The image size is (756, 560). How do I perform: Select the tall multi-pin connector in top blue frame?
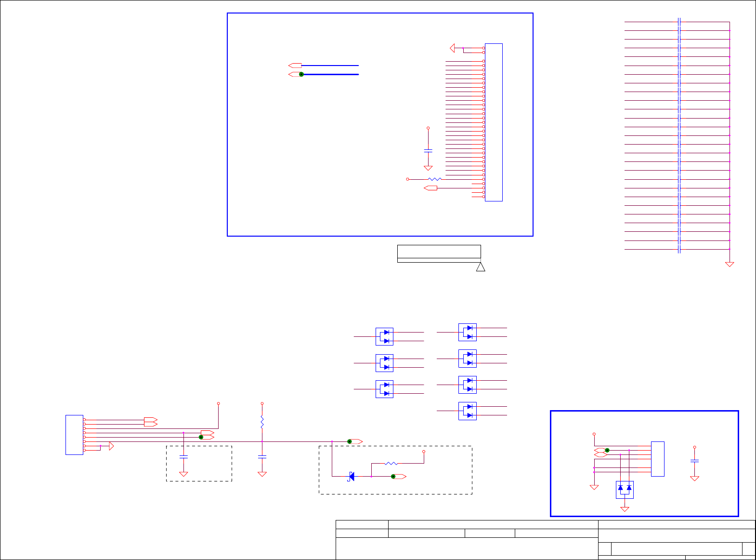(494, 122)
